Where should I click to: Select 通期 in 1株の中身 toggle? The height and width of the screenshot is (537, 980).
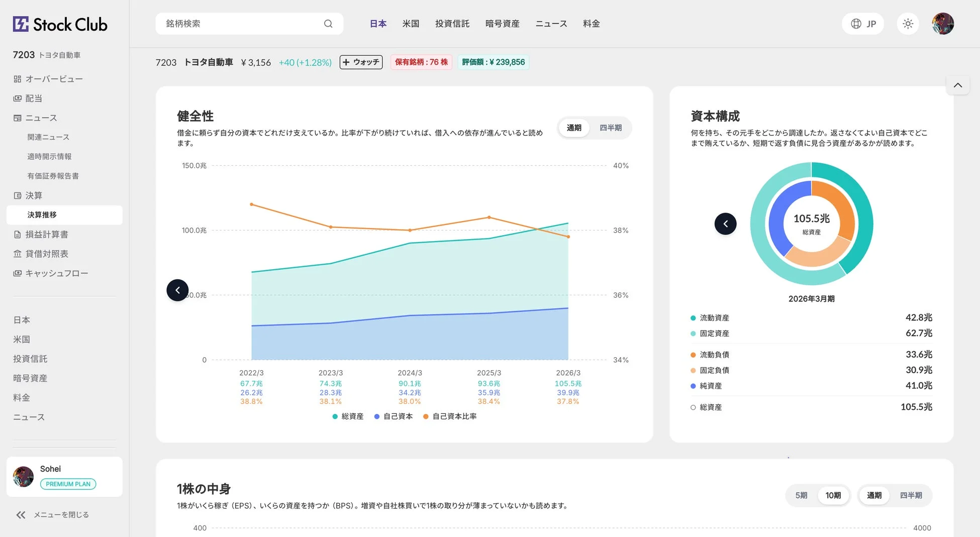pyautogui.click(x=874, y=495)
